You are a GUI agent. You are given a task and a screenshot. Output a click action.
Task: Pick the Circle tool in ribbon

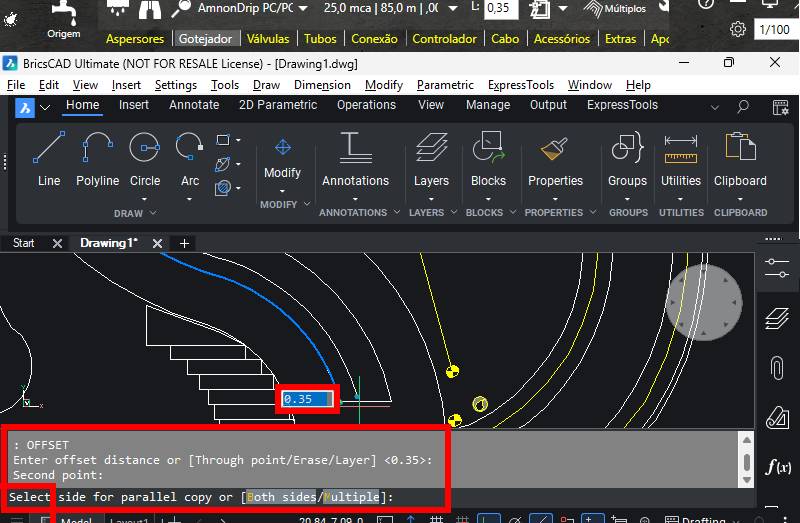pyautogui.click(x=145, y=158)
